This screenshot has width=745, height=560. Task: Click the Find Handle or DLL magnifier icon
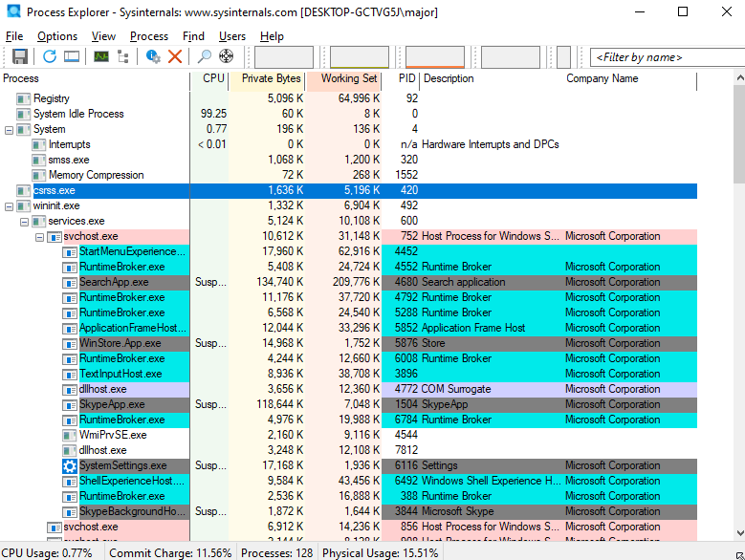[x=204, y=57]
